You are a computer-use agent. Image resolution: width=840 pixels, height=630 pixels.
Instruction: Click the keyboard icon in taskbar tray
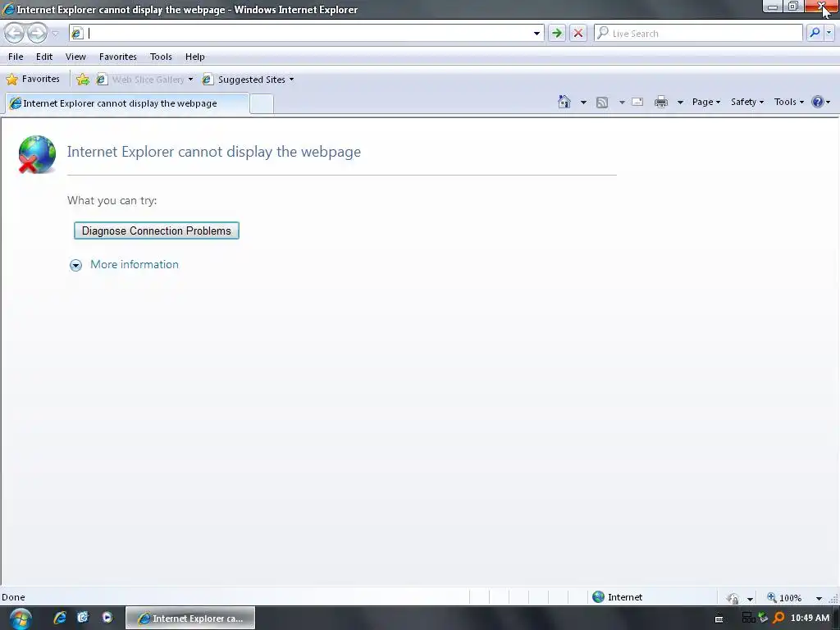[719, 619]
